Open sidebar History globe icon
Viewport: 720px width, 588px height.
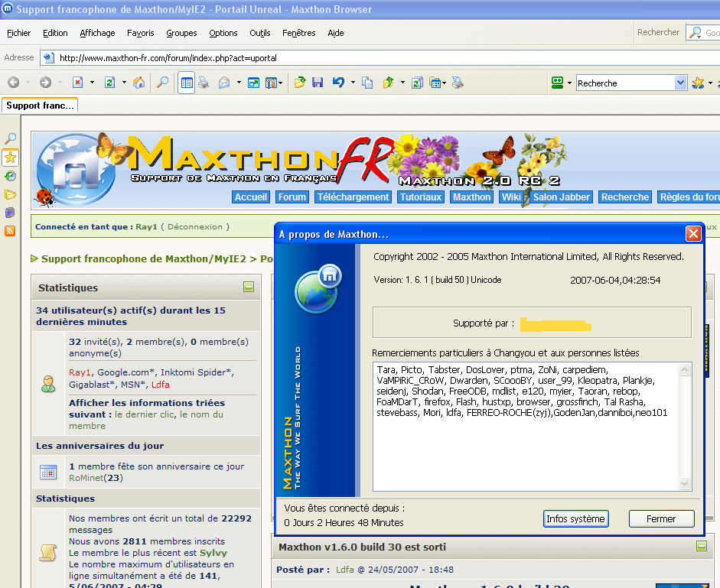(x=10, y=176)
